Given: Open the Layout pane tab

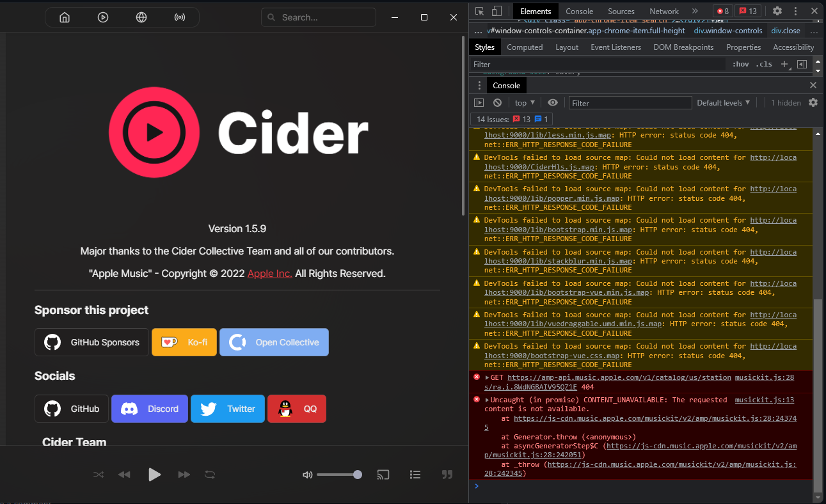Looking at the screenshot, I should coord(567,47).
